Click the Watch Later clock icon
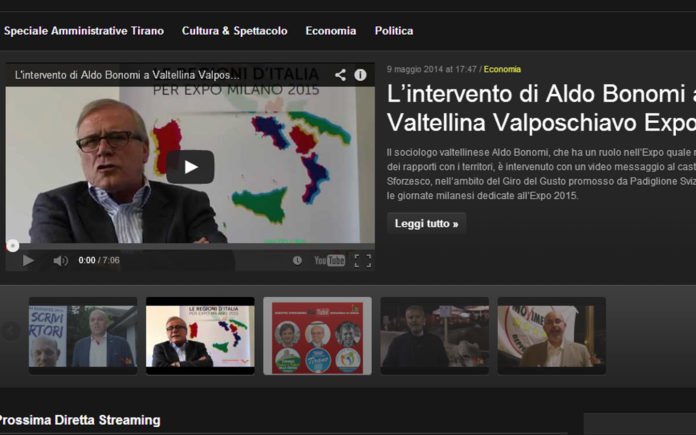The width and height of the screenshot is (696, 435). (x=297, y=261)
